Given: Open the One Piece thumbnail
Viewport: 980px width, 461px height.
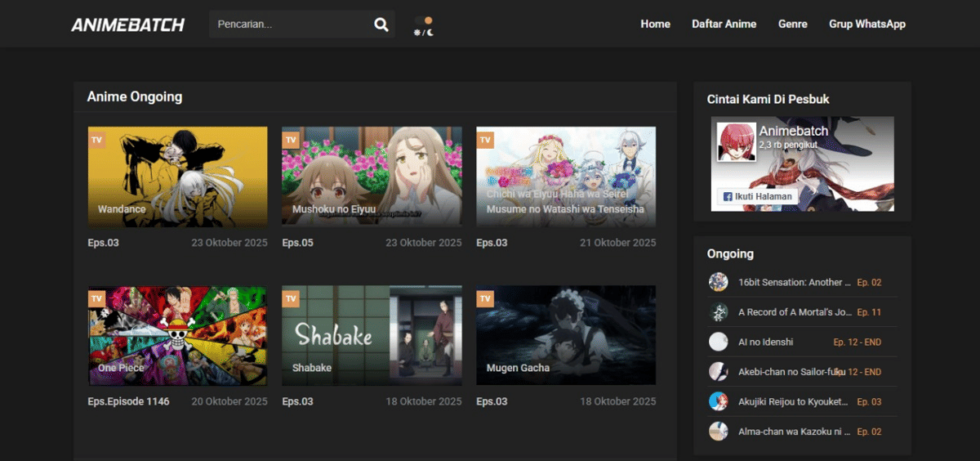Looking at the screenshot, I should pos(177,335).
